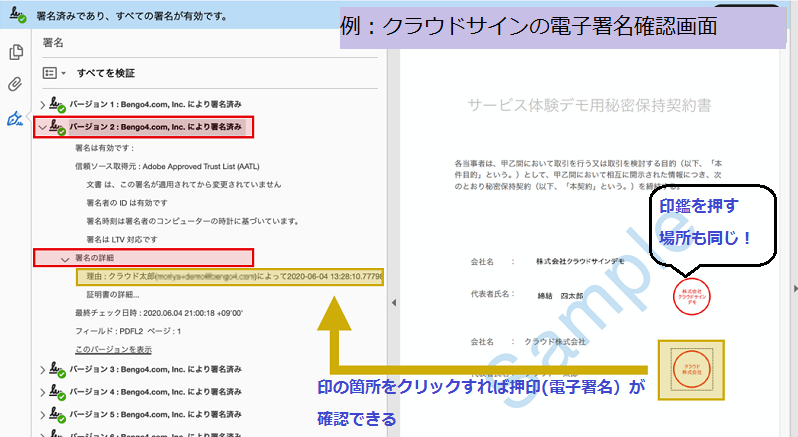The image size is (798, 437).
Task: Click the signature icon for バージョン 4
Action: pyautogui.click(x=56, y=390)
